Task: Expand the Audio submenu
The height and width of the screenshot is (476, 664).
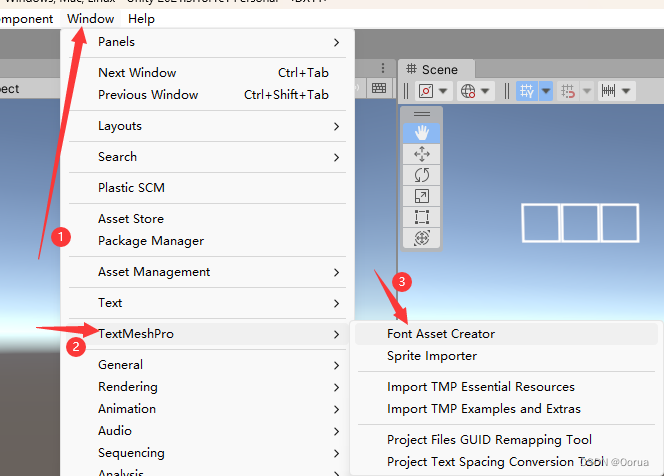Action: [x=208, y=431]
